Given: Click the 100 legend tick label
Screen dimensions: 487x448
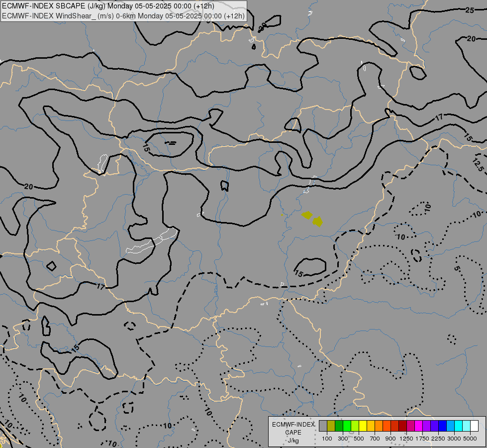Looking at the screenshot, I should (327, 439).
